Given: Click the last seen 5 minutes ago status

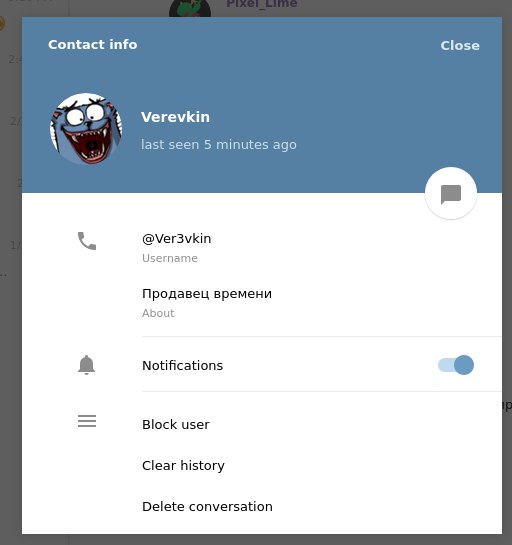Looking at the screenshot, I should point(219,145).
